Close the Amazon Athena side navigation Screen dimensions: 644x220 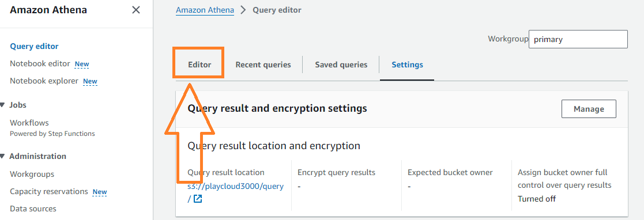tap(136, 10)
